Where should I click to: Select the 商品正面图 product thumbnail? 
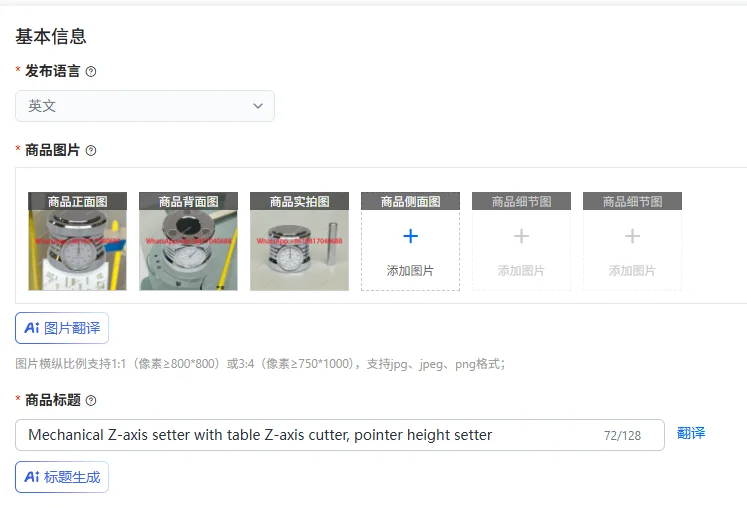tap(78, 241)
